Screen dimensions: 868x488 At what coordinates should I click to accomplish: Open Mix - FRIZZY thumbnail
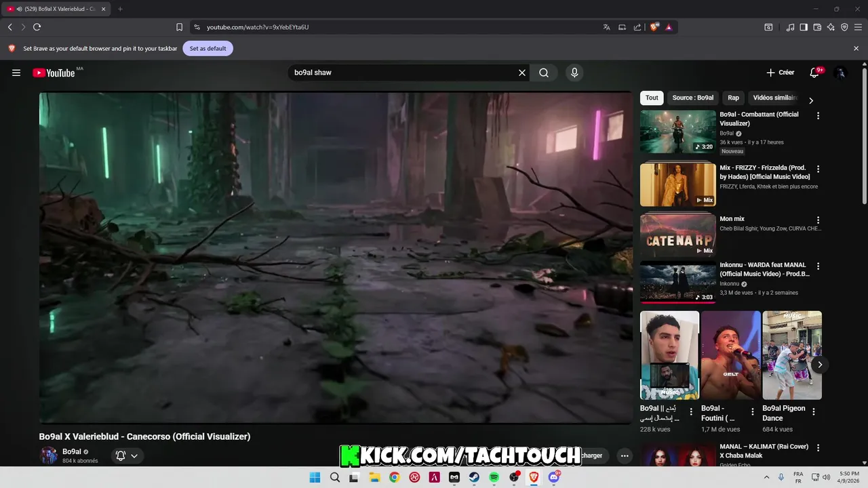tap(678, 184)
